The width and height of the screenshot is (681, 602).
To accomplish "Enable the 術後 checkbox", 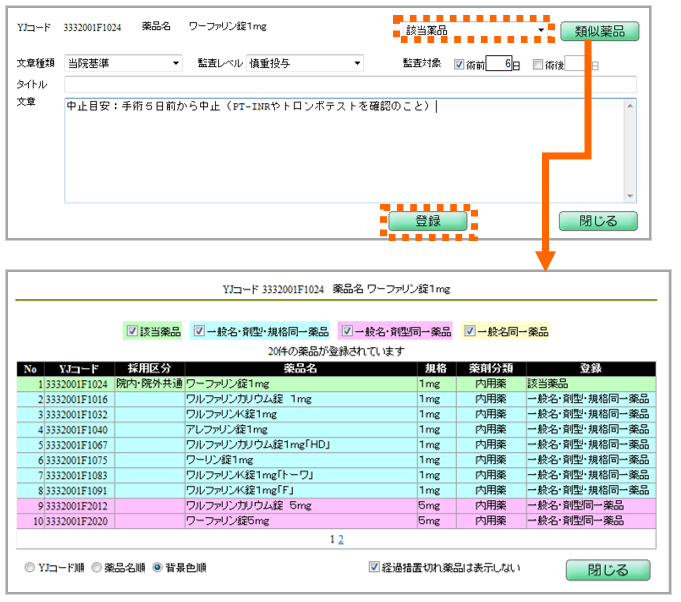I will coord(538,64).
